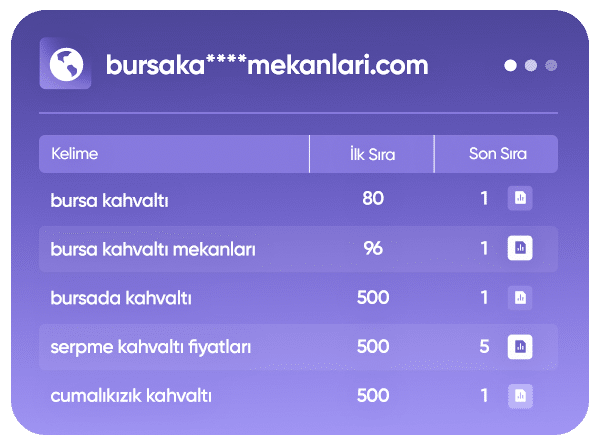
Task: Select the second pagination dot
Action: pyautogui.click(x=531, y=66)
